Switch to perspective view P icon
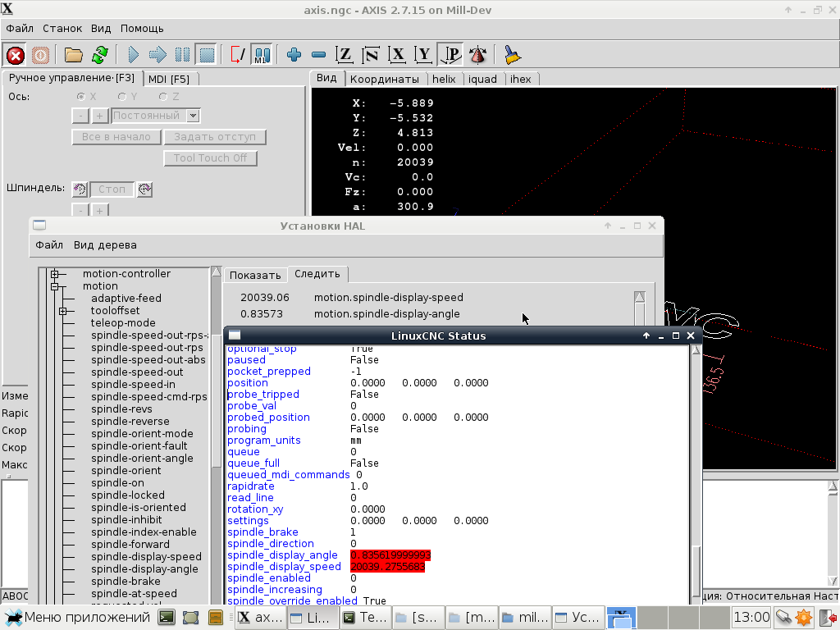This screenshot has height=630, width=840. [450, 55]
